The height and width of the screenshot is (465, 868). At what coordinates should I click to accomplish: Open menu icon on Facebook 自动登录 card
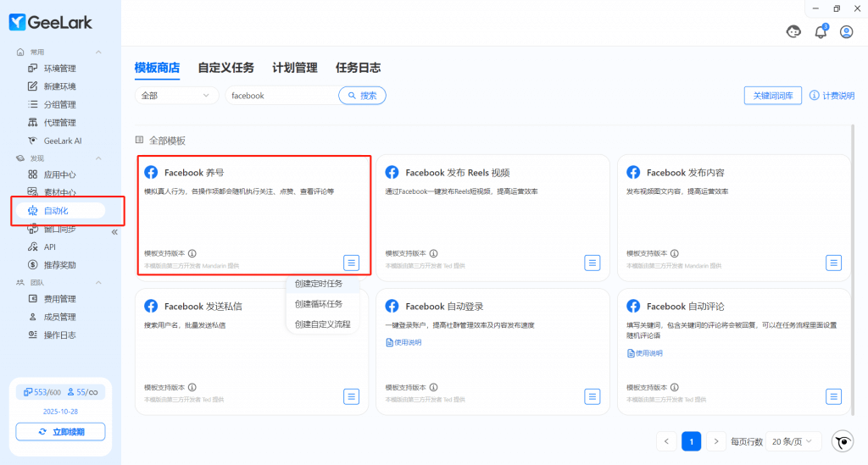(x=593, y=396)
